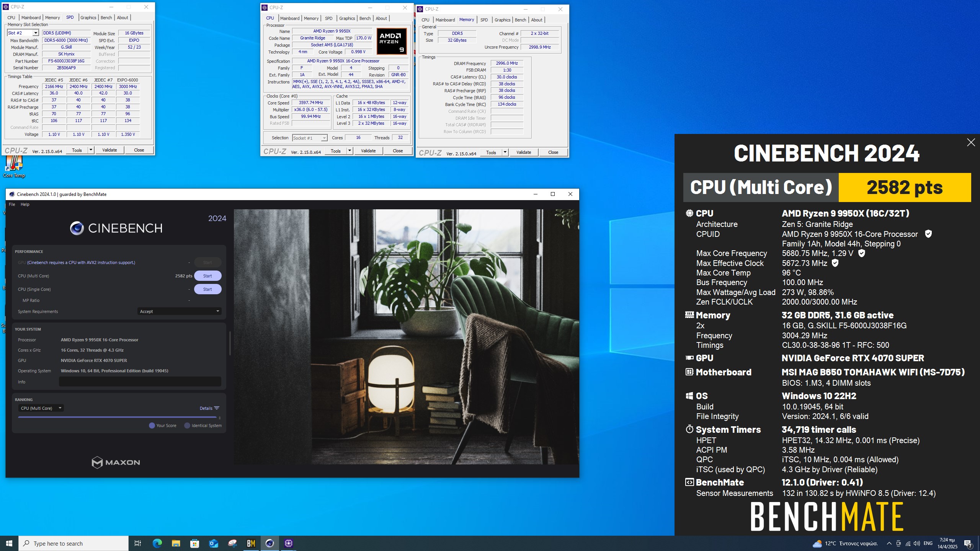980x551 pixels.
Task: Click the CPU chip icon in BenchMate panel
Action: 689,213
